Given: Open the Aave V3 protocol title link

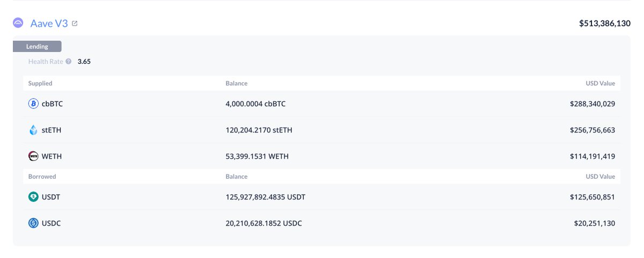Looking at the screenshot, I should (49, 23).
